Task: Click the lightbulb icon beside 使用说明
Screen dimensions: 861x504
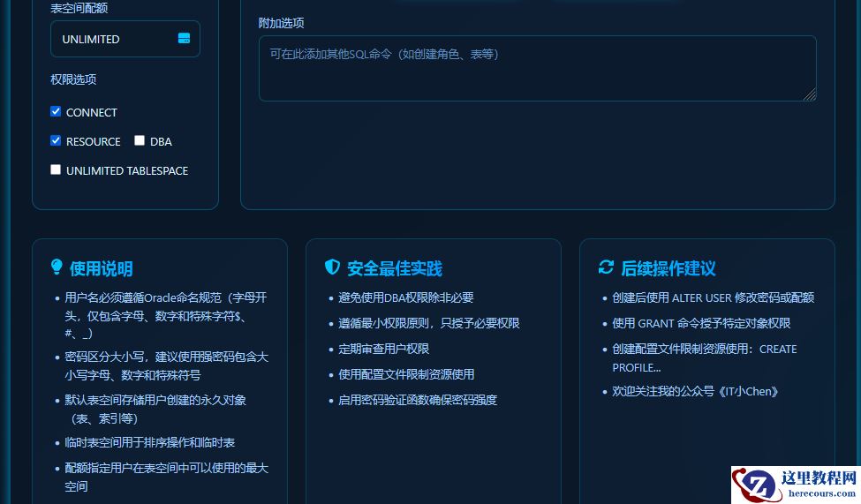Action: coord(57,267)
